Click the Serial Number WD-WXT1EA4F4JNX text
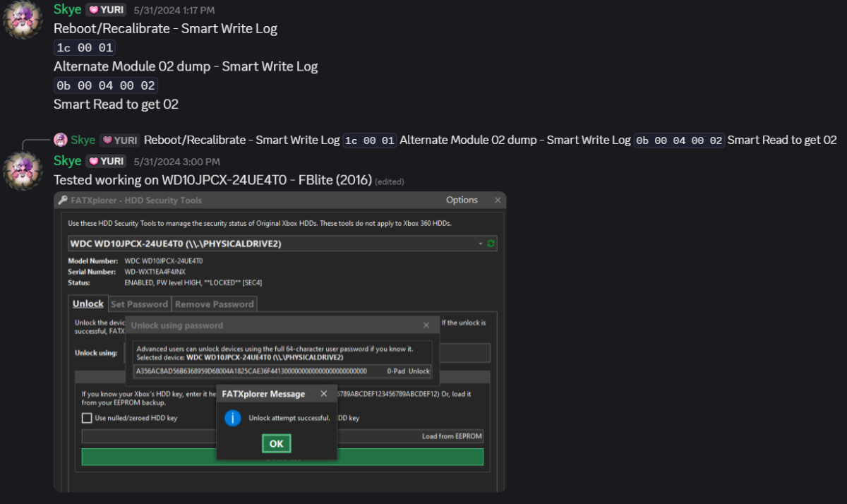 (155, 272)
